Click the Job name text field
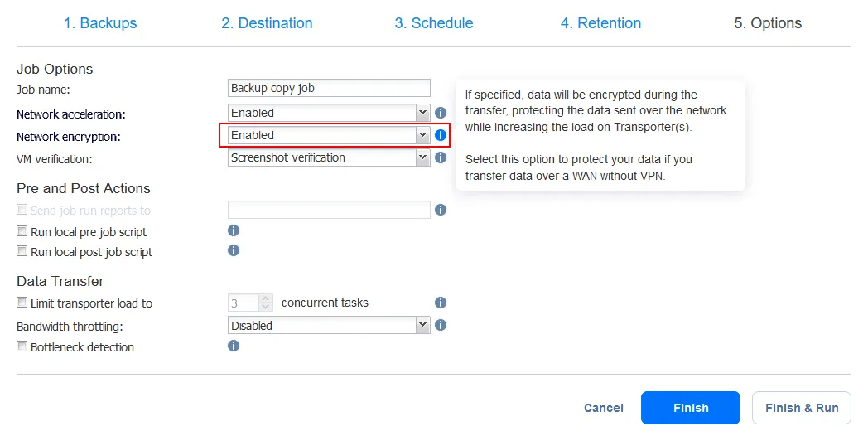Screen dimensions: 868x441 [x=329, y=88]
